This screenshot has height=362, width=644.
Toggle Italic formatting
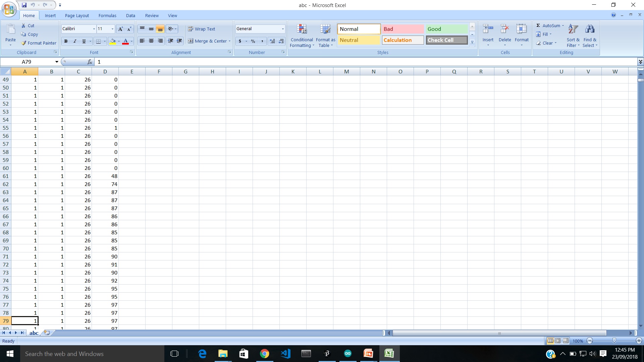(x=75, y=41)
